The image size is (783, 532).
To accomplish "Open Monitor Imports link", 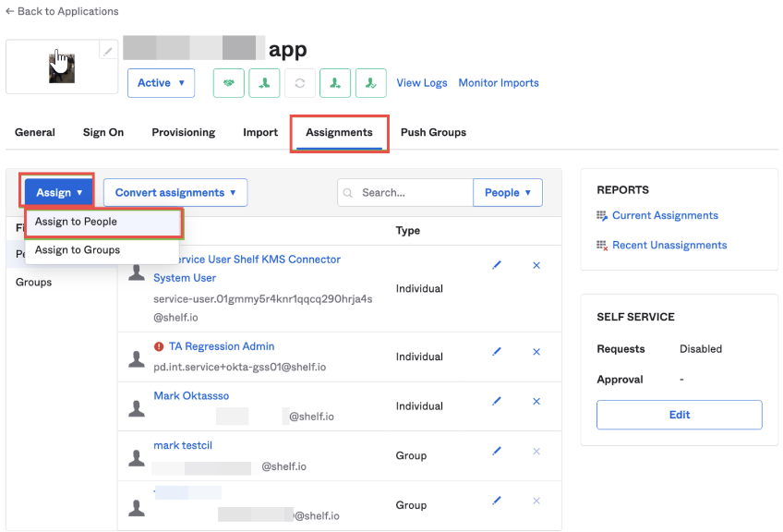I will point(499,83).
